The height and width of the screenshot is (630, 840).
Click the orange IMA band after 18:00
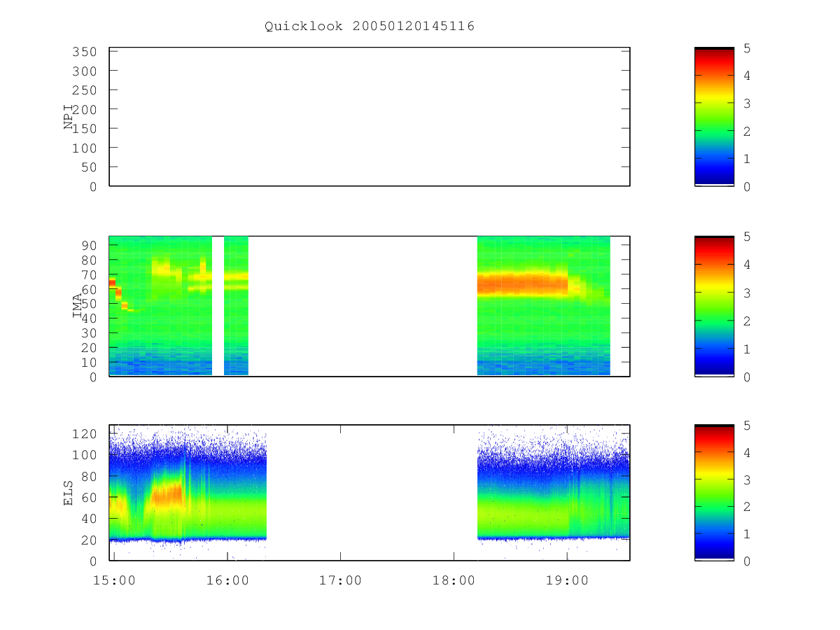tap(522, 283)
